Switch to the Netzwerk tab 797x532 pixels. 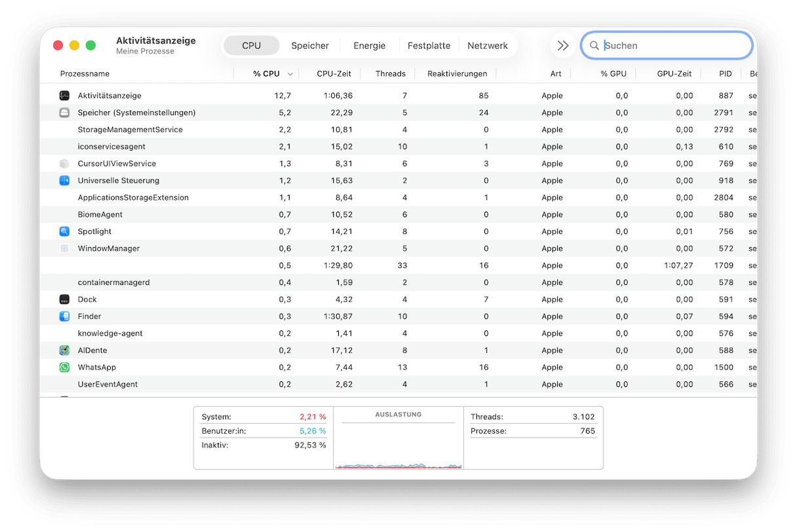pyautogui.click(x=487, y=46)
